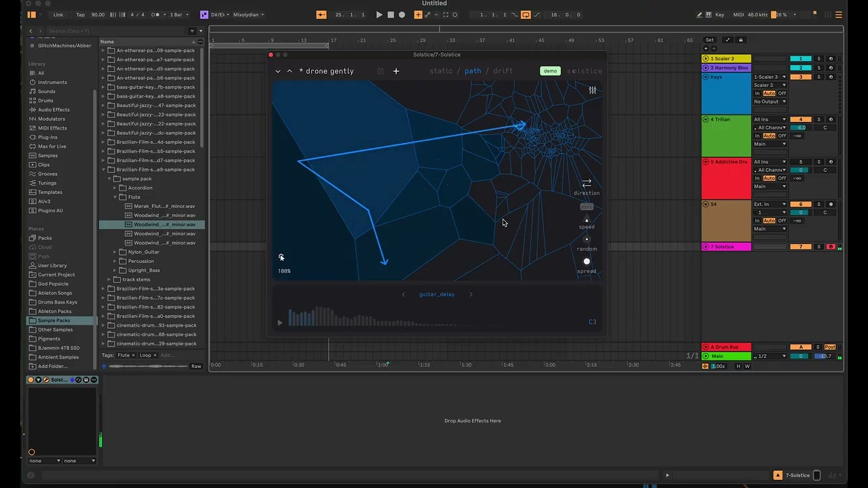Viewport: 868px width, 488px height.
Task: Click the Arrangement Record button
Action: (401, 15)
